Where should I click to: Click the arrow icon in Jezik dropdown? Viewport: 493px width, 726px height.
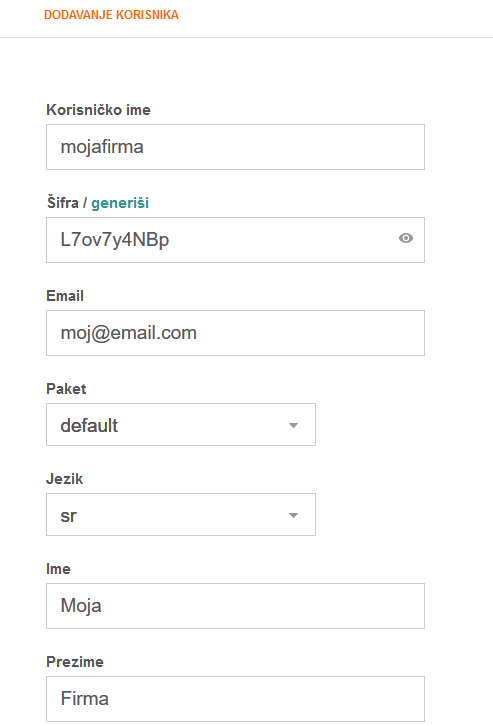(293, 515)
